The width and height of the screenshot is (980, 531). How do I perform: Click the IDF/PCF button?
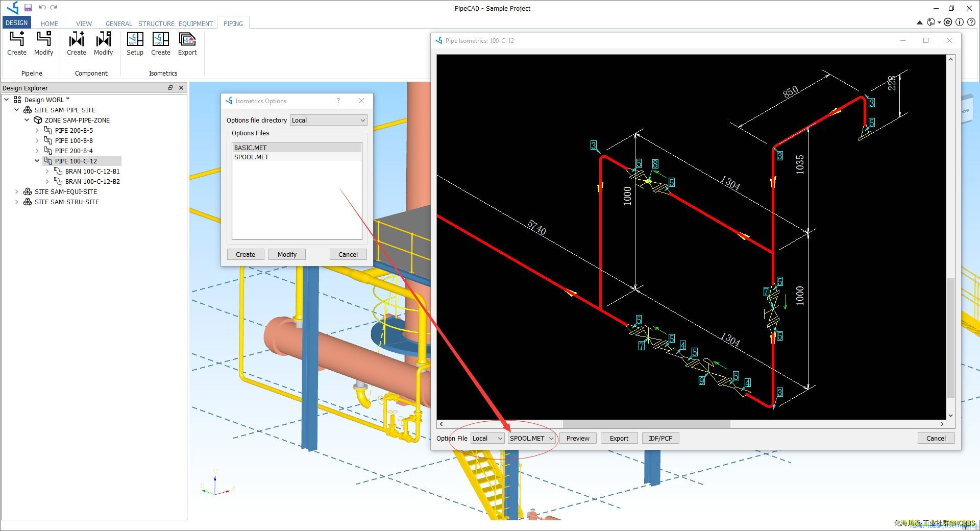(x=660, y=438)
